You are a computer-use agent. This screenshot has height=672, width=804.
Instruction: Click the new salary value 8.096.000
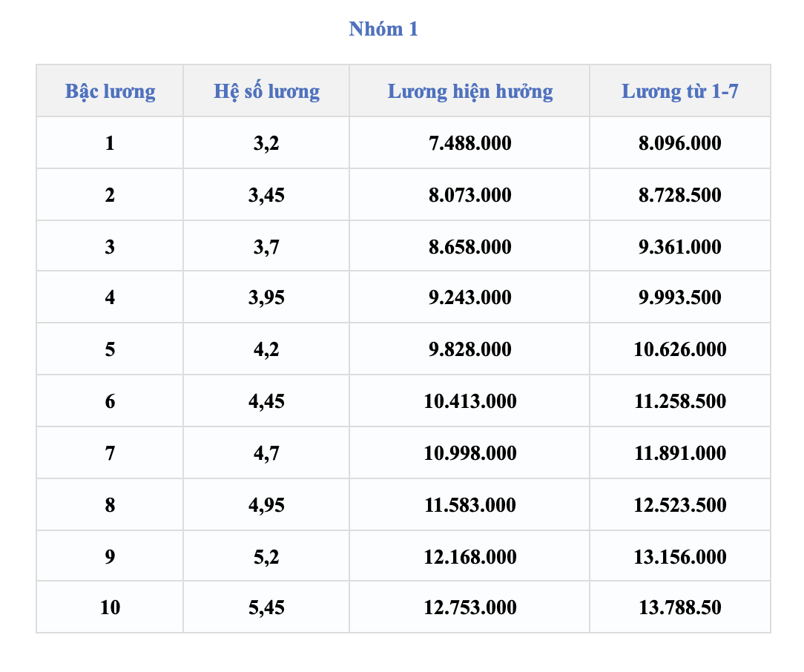[680, 143]
